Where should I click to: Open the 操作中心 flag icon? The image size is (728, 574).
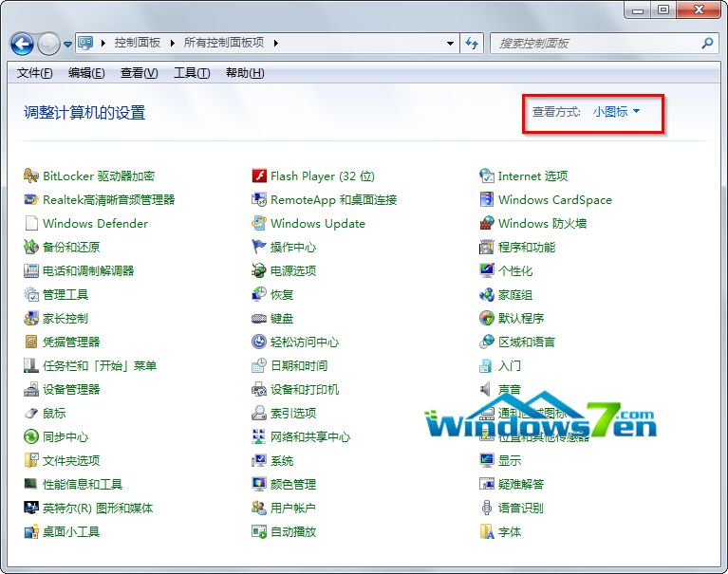(x=259, y=247)
